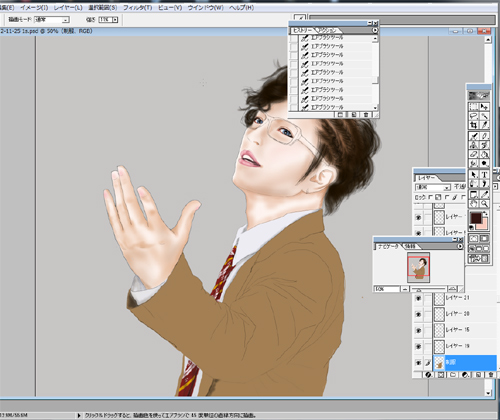This screenshot has width=500, height=420.
Task: Select the Magic Wand tool
Action: pyautogui.click(x=484, y=116)
